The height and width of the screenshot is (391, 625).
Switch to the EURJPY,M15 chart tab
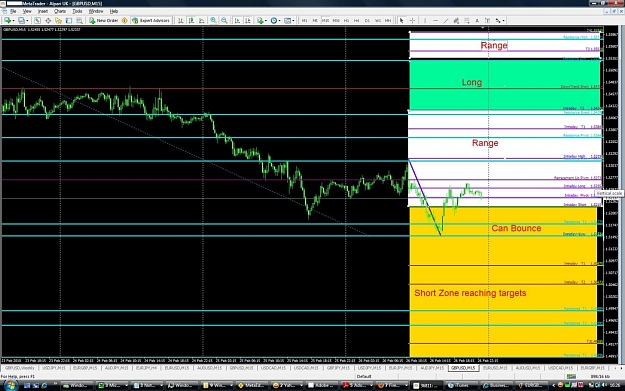pyautogui.click(x=400, y=368)
